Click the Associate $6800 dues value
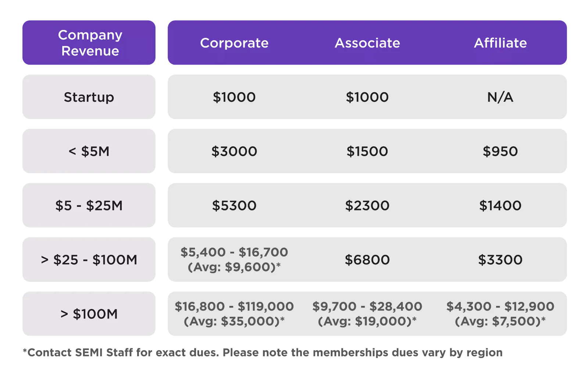This screenshot has height=377, width=588. click(x=367, y=260)
